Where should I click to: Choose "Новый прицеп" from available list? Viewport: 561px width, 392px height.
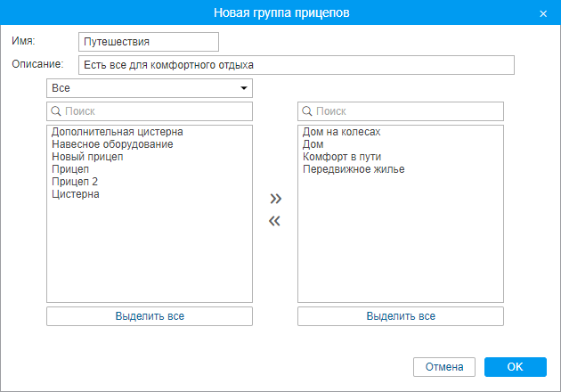pos(87,157)
